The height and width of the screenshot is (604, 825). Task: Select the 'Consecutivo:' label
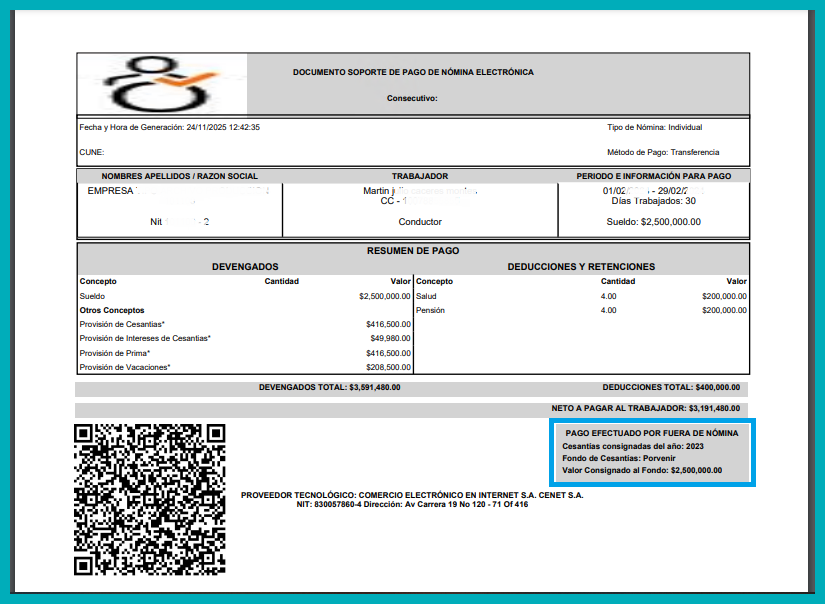pyautogui.click(x=412, y=98)
